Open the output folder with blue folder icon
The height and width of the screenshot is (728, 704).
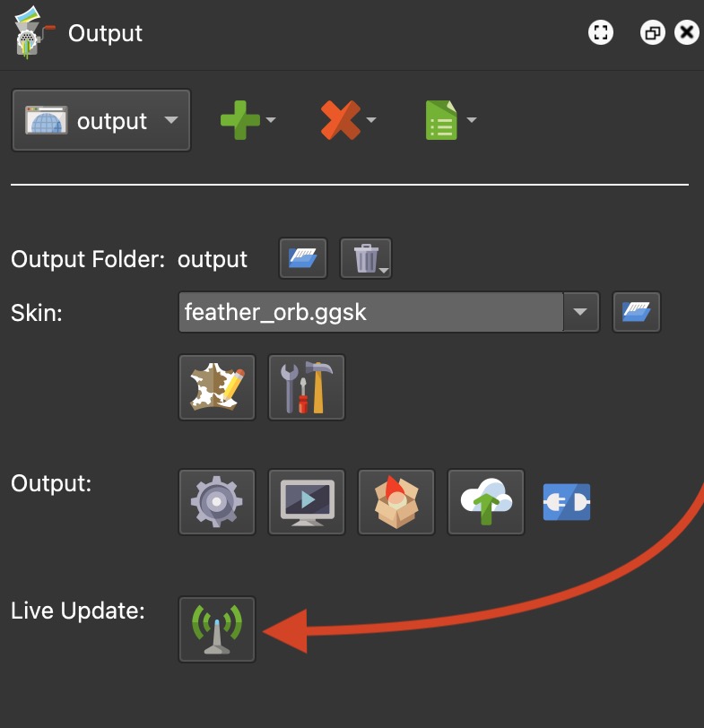(303, 258)
